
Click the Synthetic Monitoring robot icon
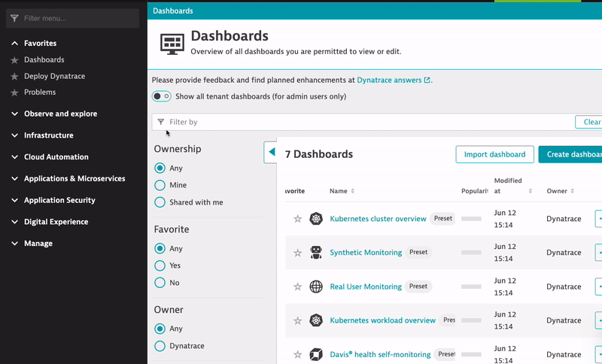(x=316, y=253)
